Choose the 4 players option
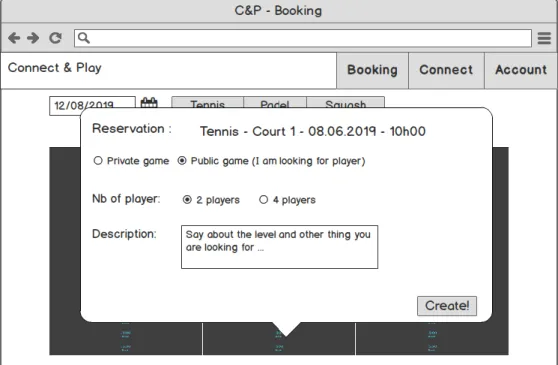 263,200
